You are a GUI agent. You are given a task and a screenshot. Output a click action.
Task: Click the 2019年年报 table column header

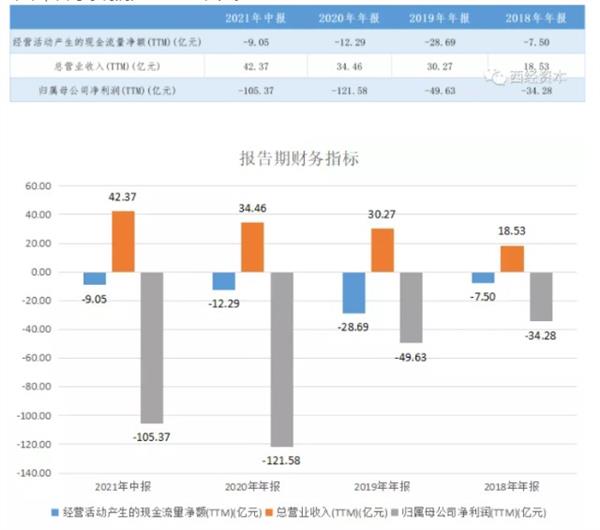tap(433, 19)
